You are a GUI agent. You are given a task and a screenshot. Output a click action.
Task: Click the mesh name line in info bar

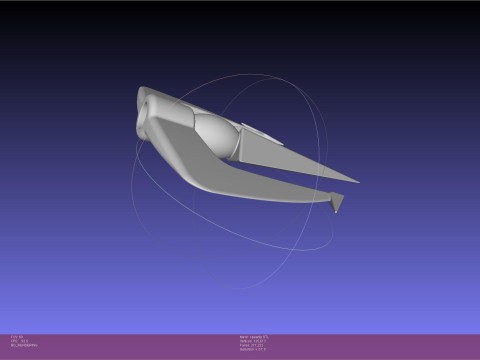(254, 337)
